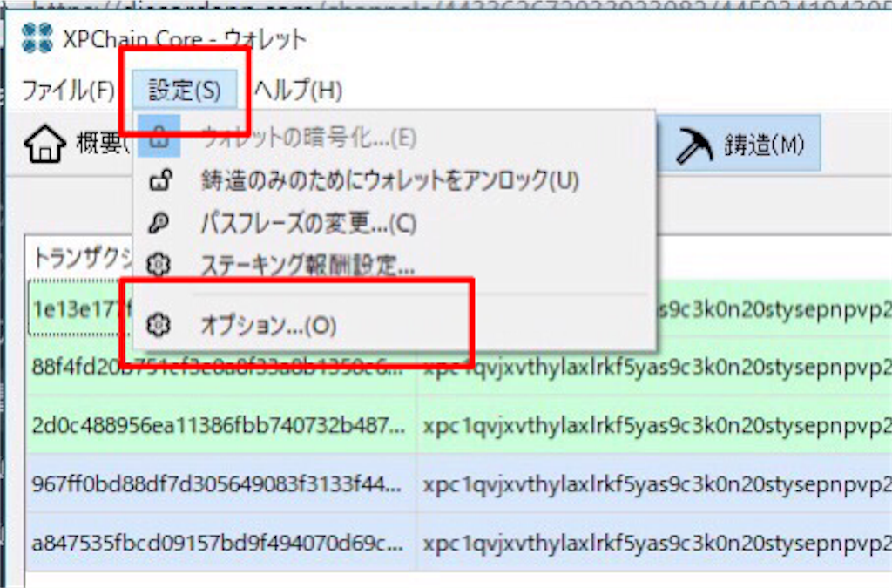Image resolution: width=892 pixels, height=588 pixels.
Task: Click gear icon beside ステーキング報酬設定
Action: point(159,265)
